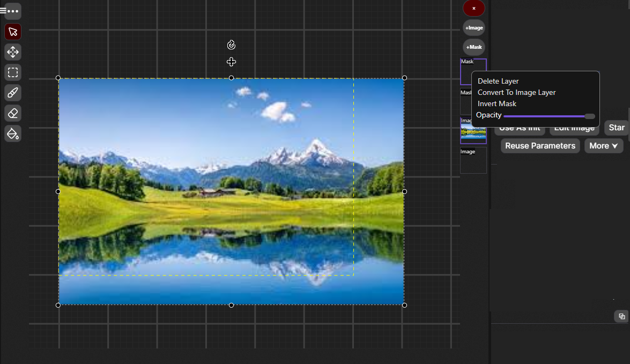Screen dimensions: 630x364
Task: Click the Reuse Parameters button
Action: coord(540,146)
